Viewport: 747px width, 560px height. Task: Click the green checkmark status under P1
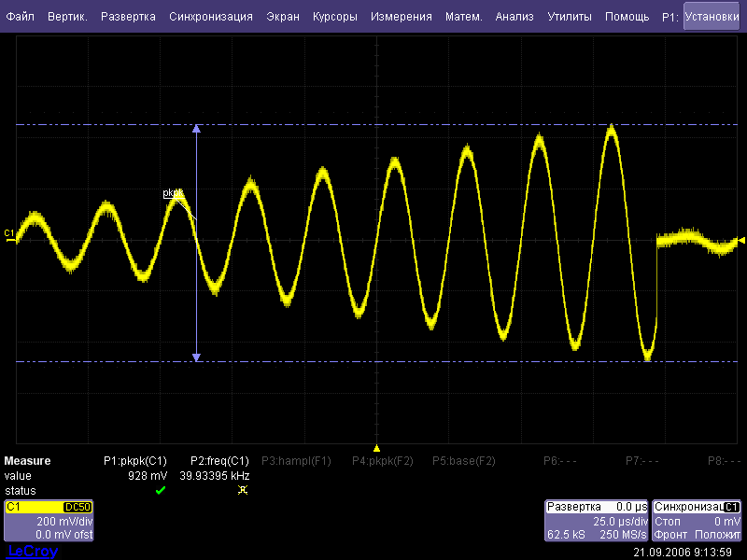pos(161,490)
